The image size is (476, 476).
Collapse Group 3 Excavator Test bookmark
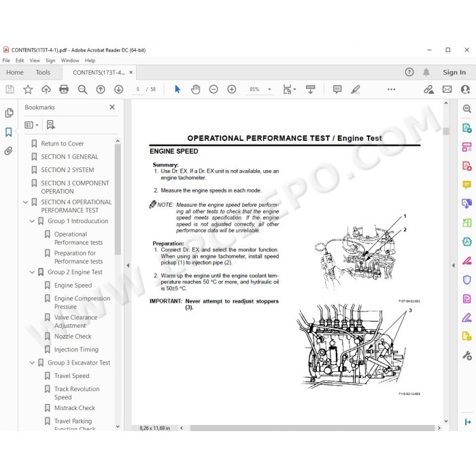(32, 362)
